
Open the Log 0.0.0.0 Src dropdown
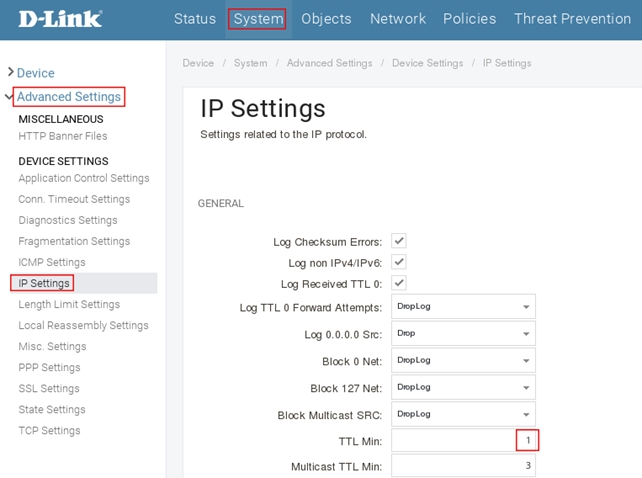coord(464,334)
